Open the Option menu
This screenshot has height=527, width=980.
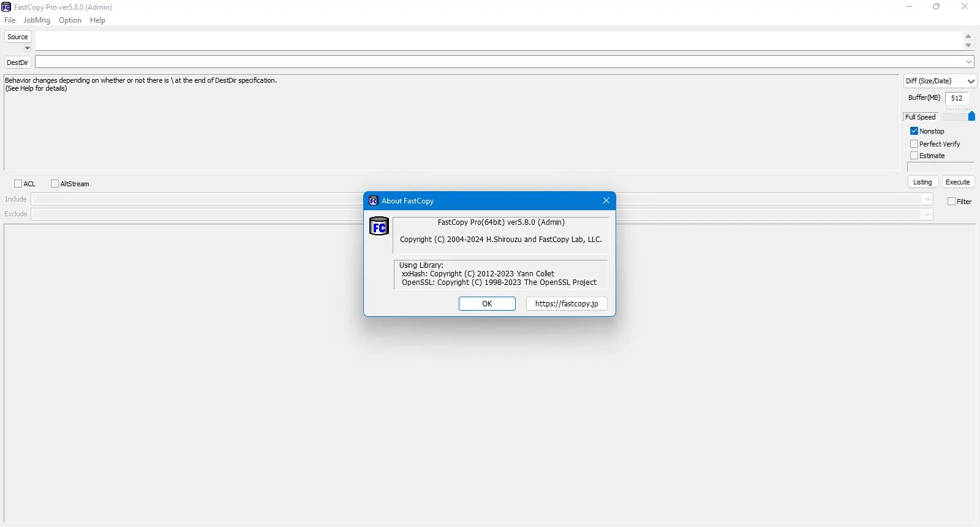pos(70,20)
